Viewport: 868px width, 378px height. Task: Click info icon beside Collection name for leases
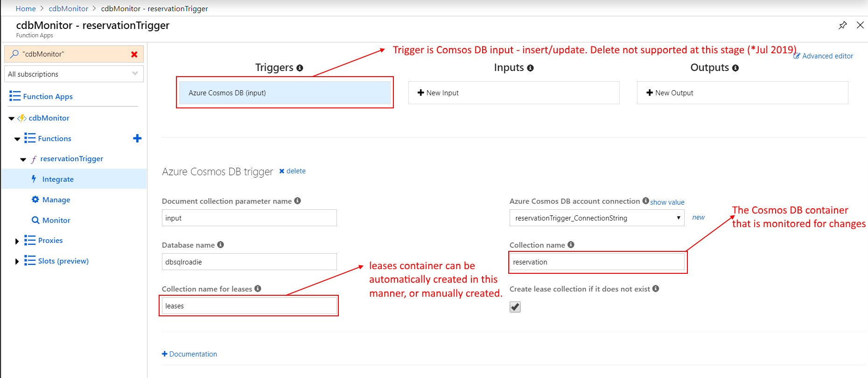point(258,289)
